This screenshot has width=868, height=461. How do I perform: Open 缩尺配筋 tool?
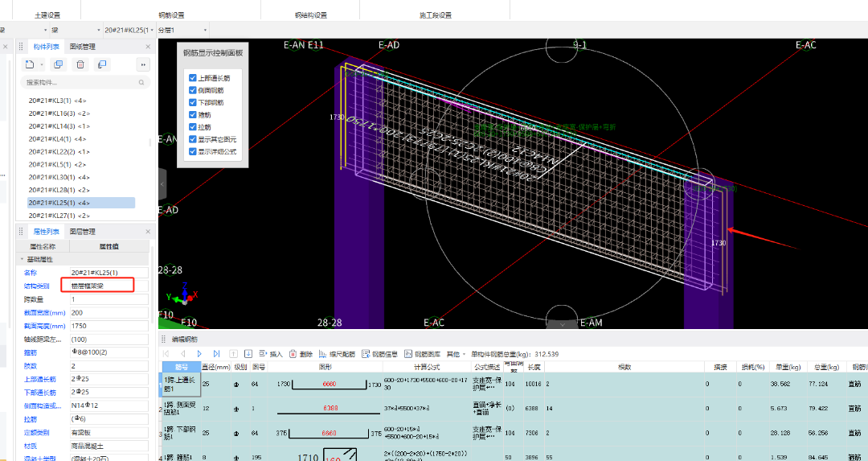pyautogui.click(x=338, y=353)
